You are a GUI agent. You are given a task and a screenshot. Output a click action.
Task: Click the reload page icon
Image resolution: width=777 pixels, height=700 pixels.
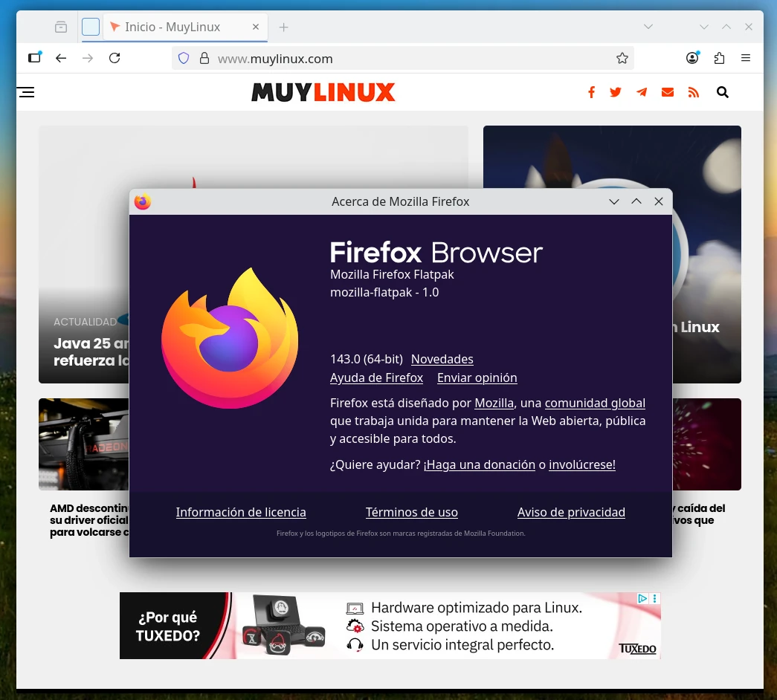tap(115, 58)
